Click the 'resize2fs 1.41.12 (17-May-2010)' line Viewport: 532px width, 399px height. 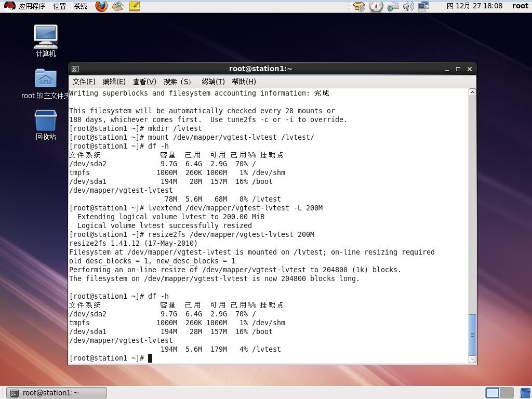(x=134, y=243)
